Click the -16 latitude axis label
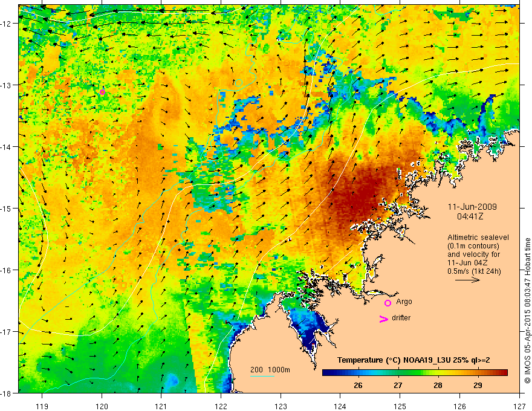Image resolution: width=532 pixels, height=411 pixels. click(x=7, y=270)
